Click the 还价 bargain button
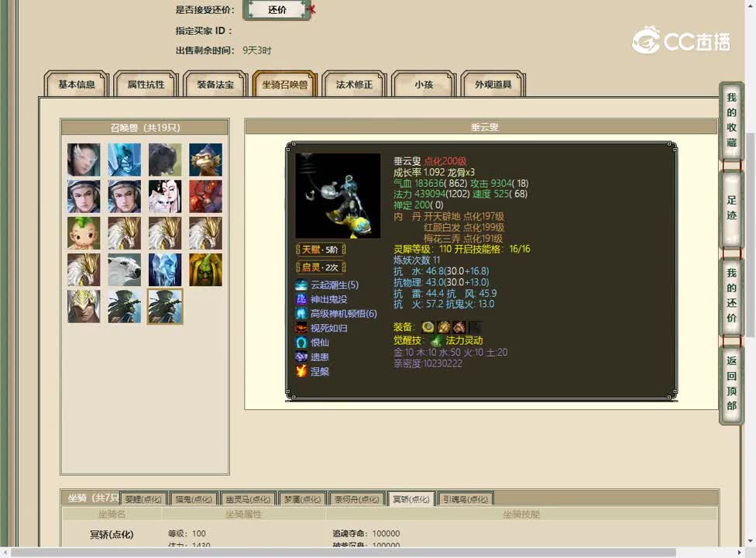 click(x=277, y=11)
